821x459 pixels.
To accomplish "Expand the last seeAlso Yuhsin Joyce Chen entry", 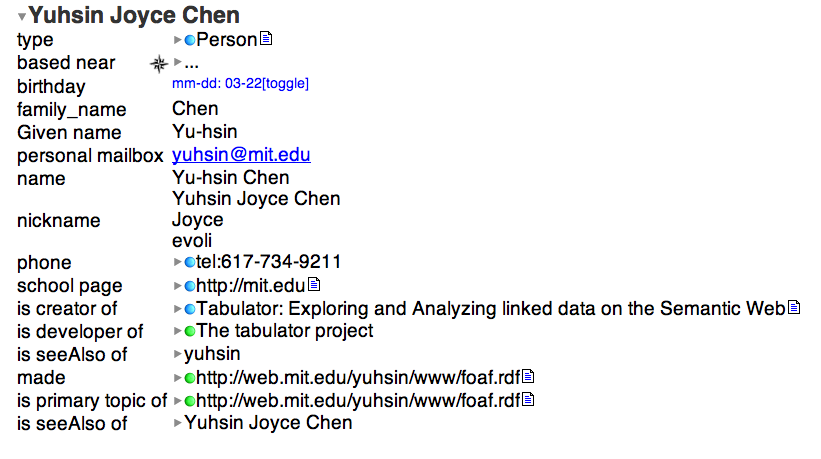I will (178, 423).
